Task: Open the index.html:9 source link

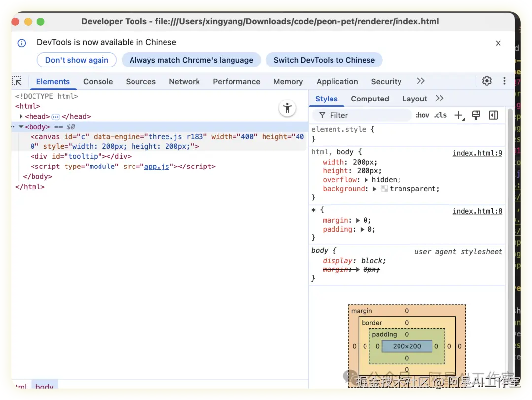Action: 477,153
